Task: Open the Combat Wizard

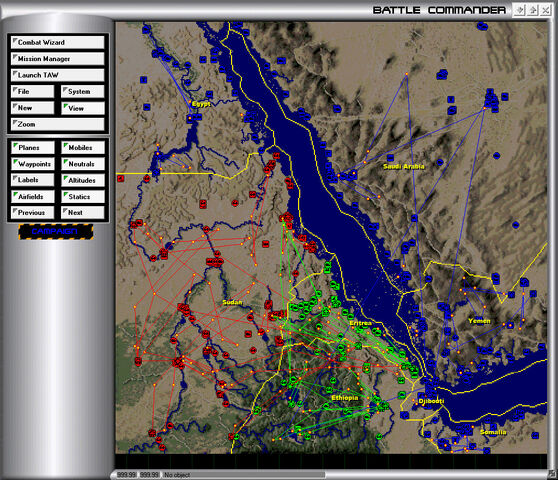Action: (58, 42)
